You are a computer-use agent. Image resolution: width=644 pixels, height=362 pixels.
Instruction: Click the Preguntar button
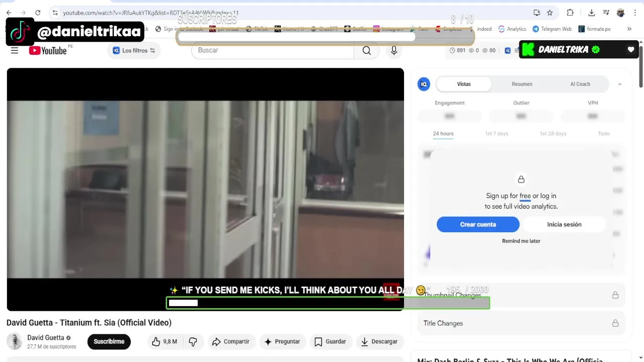click(x=282, y=341)
